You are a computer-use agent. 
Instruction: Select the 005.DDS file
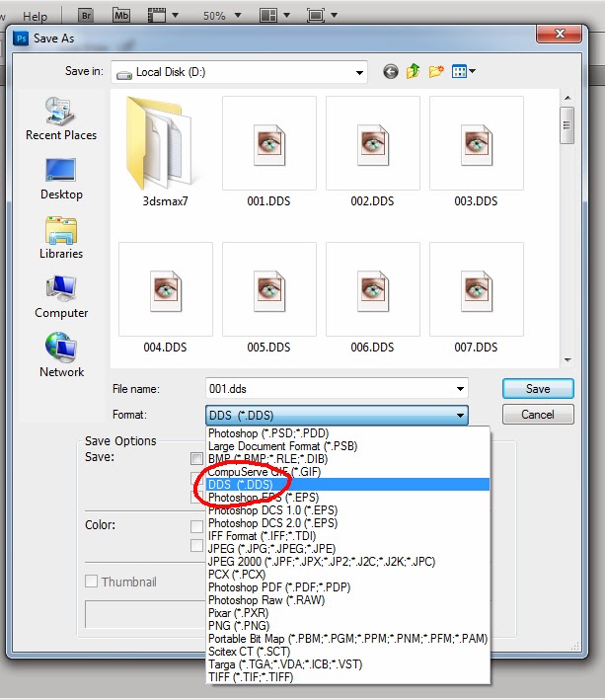(269, 298)
